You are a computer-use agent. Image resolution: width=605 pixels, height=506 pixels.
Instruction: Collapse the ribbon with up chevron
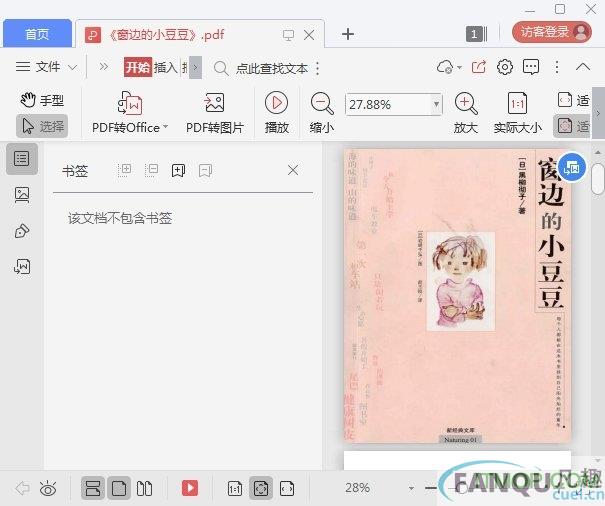coord(583,67)
